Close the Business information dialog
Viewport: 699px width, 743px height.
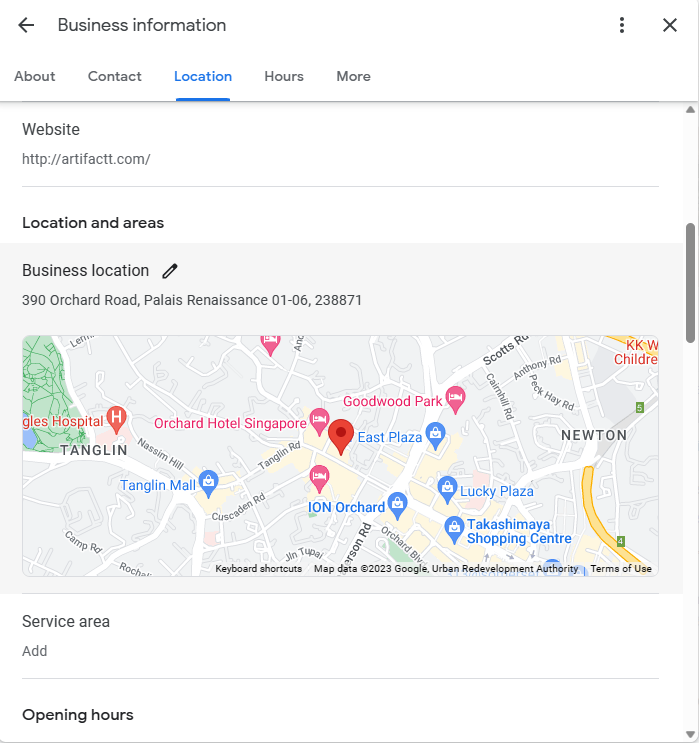pyautogui.click(x=670, y=25)
